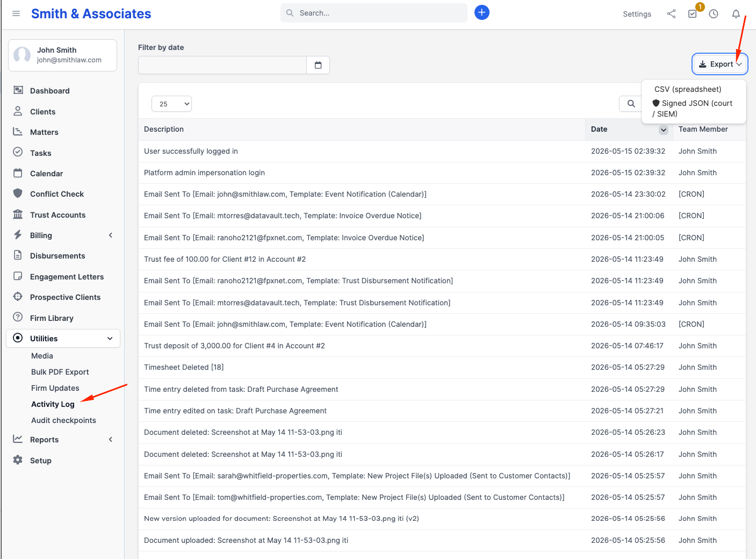The width and height of the screenshot is (756, 559).
Task: Open Settings in the top bar
Action: point(637,14)
